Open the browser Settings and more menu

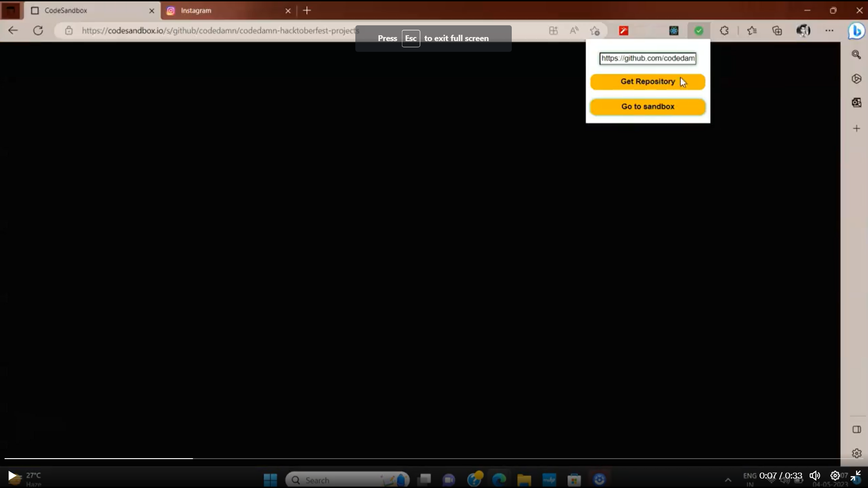coord(829,31)
